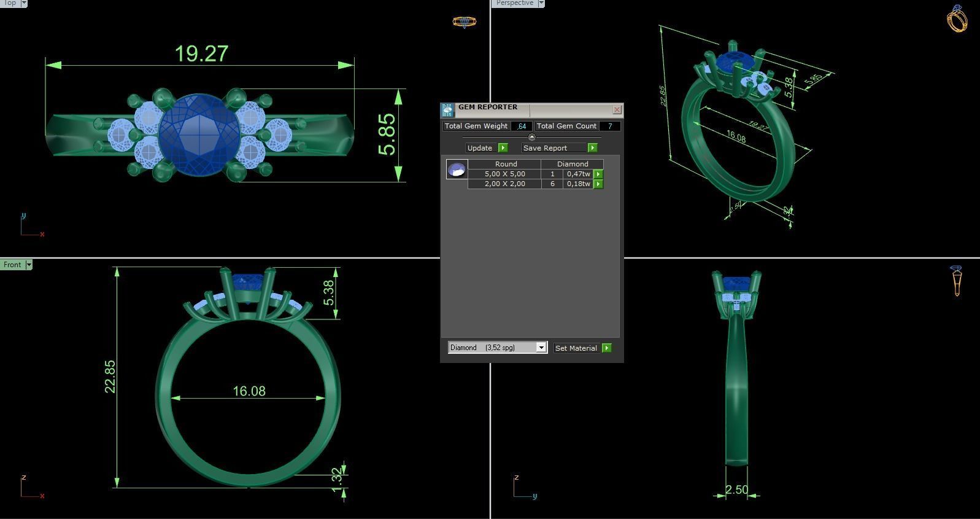Image resolution: width=980 pixels, height=519 pixels.
Task: Click the Total Gem Weight value field
Action: (x=521, y=126)
